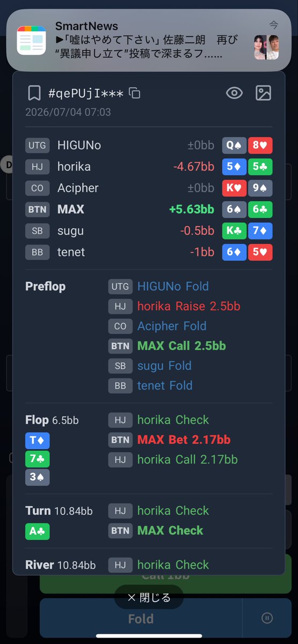Select the 6♠ card of MAX
298x644 pixels.
(x=234, y=209)
